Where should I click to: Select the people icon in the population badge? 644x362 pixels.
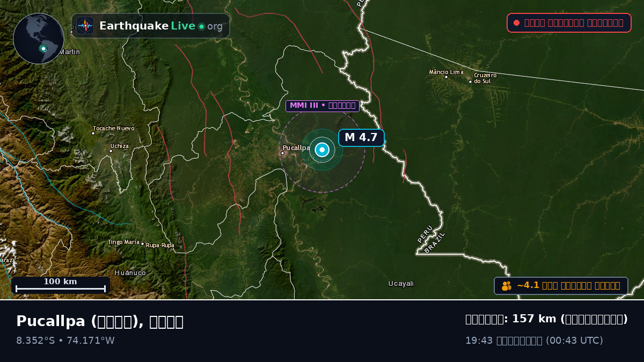(x=507, y=286)
